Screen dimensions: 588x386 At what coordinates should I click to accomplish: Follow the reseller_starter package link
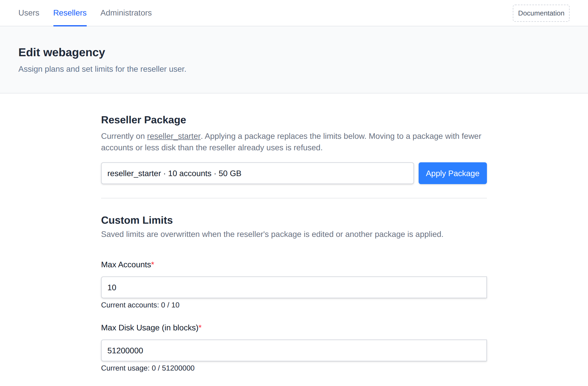(174, 136)
